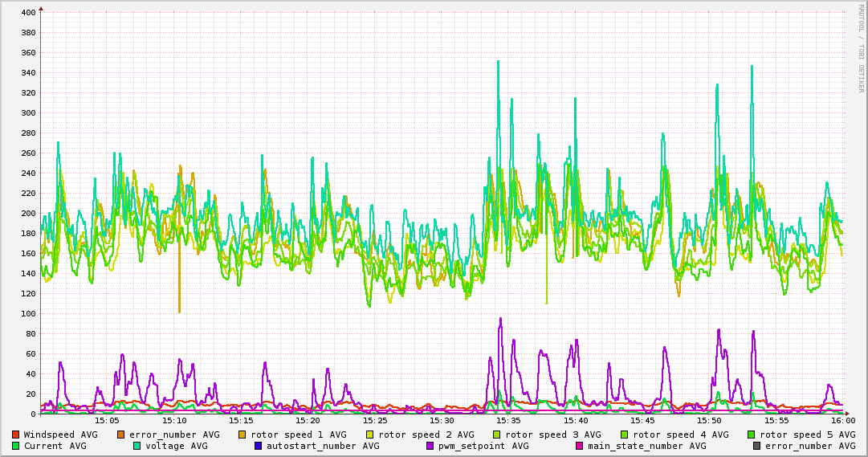Select the 'pwm_setpoint AVG' legend text
Viewport: 868px width, 457px height.
pos(483,446)
